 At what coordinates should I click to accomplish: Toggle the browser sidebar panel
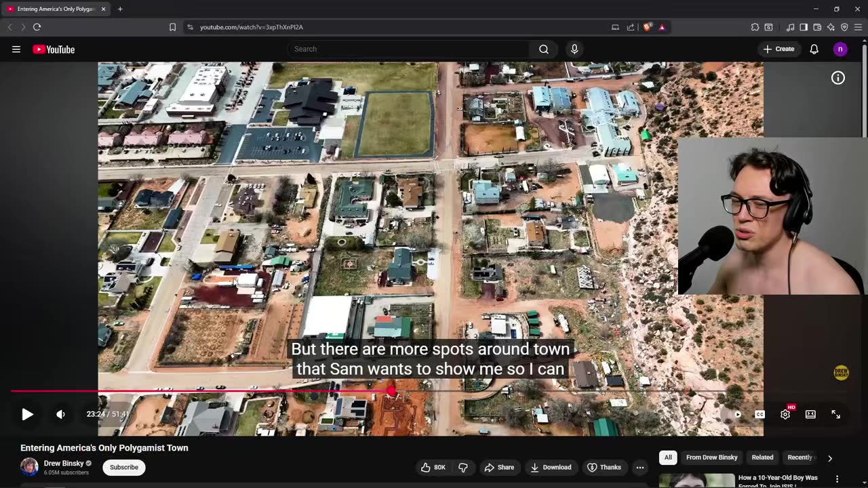tap(804, 27)
